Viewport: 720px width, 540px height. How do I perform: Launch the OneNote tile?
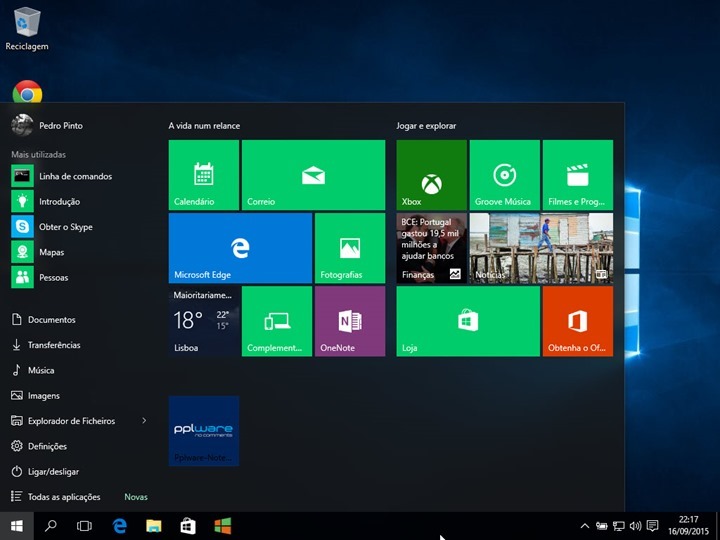[x=350, y=321]
